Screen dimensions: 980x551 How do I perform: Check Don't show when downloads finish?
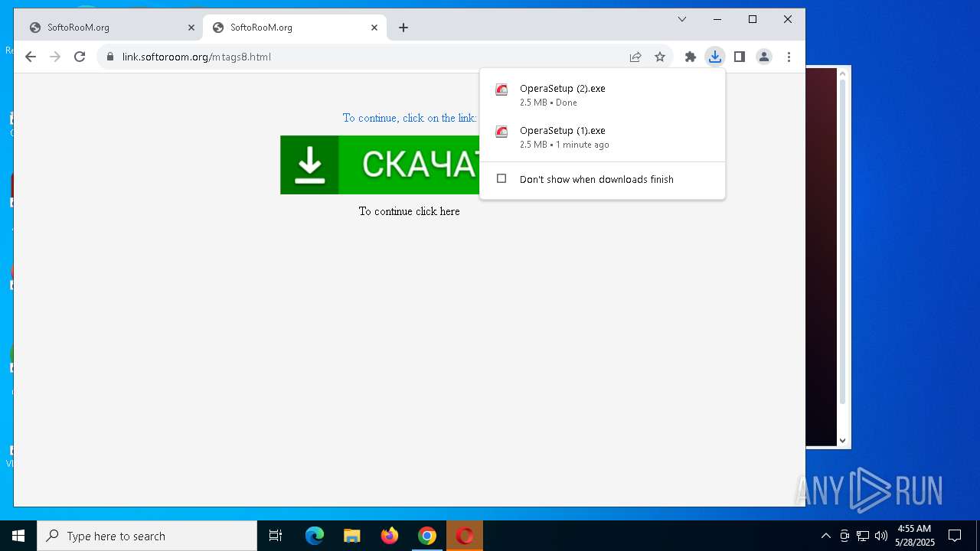(501, 178)
